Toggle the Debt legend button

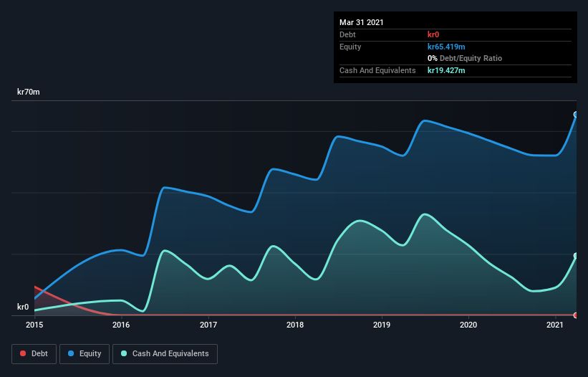(34, 354)
